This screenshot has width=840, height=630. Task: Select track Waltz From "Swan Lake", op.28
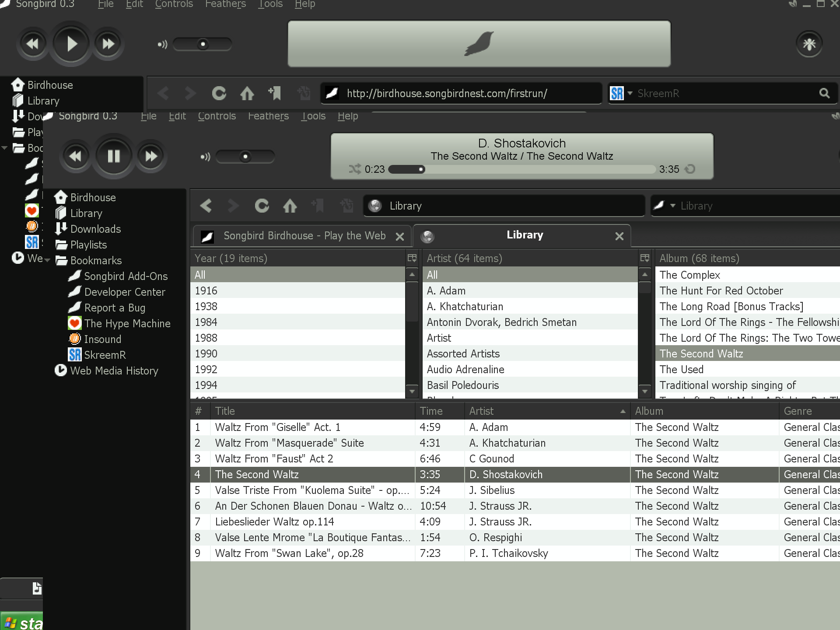tap(515, 553)
